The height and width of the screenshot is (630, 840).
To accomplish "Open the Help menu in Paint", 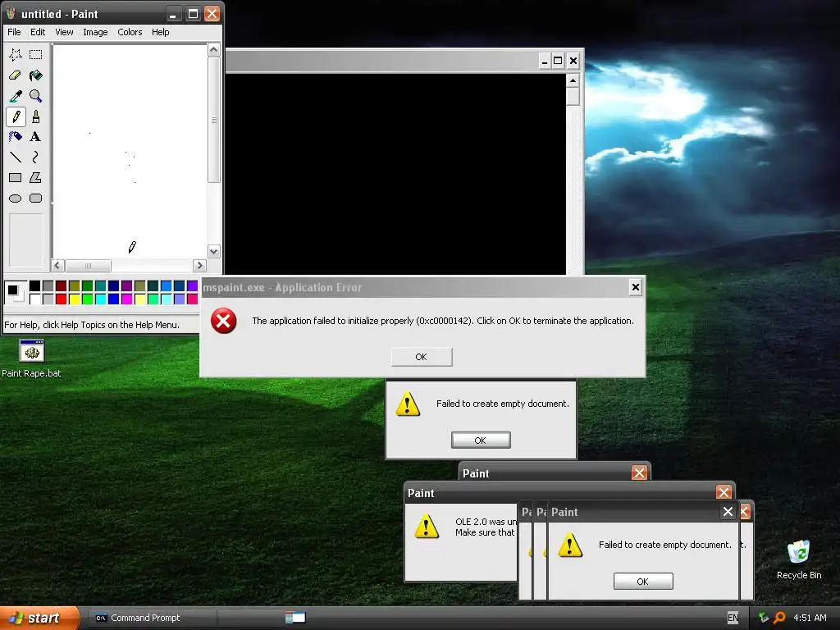I will click(x=160, y=32).
